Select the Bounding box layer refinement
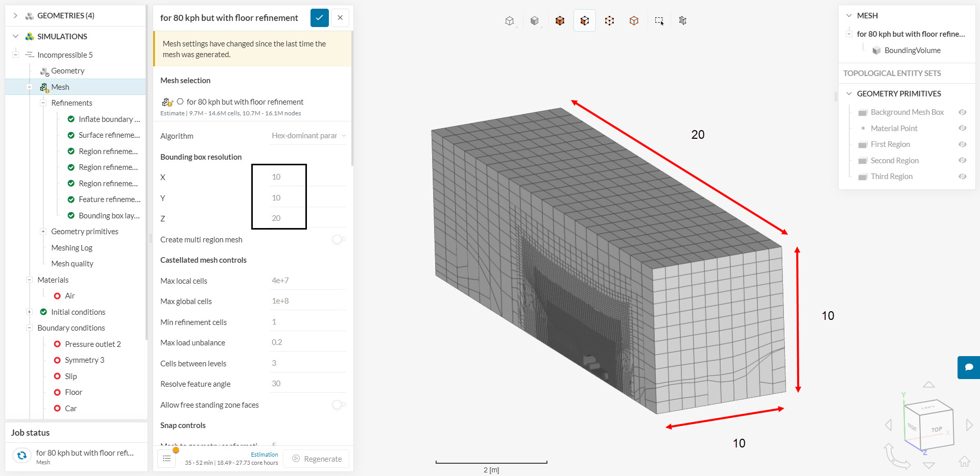The image size is (980, 476). point(109,216)
